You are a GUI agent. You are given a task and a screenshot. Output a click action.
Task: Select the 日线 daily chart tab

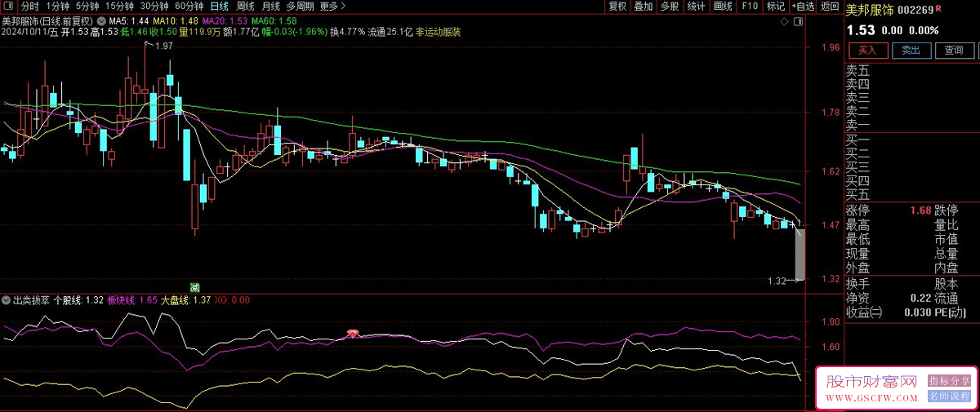click(x=220, y=6)
